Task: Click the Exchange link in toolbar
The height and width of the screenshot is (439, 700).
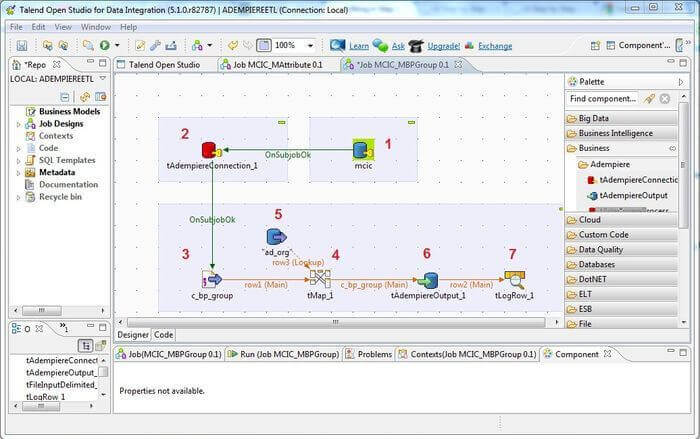Action: point(495,46)
